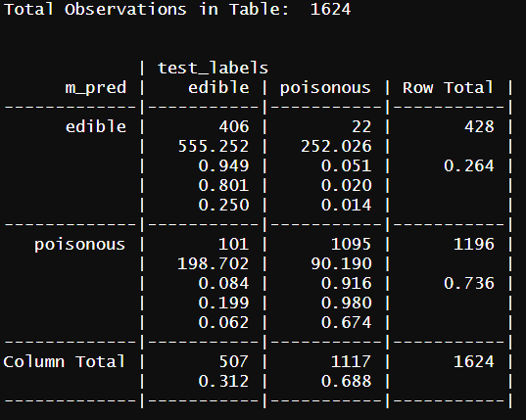This screenshot has width=526, height=420.
Task: Select the column proportion 0.312
Action: tap(223, 381)
